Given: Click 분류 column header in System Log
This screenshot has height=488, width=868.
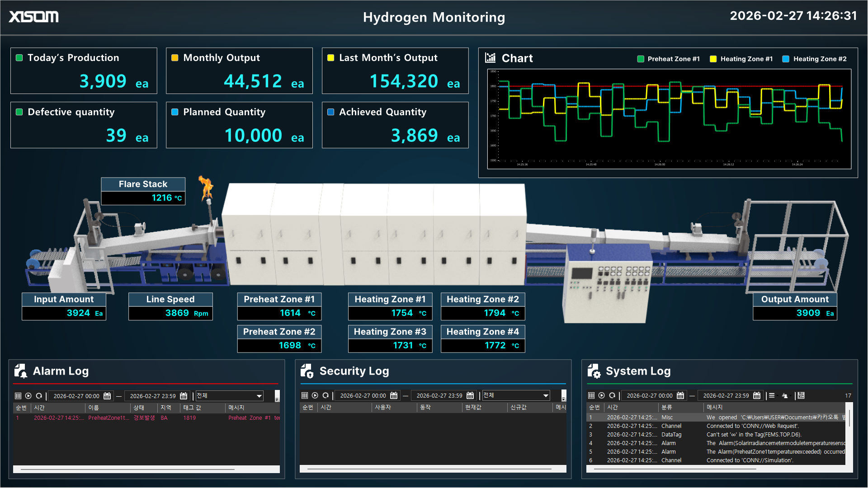Looking at the screenshot, I should point(666,407).
